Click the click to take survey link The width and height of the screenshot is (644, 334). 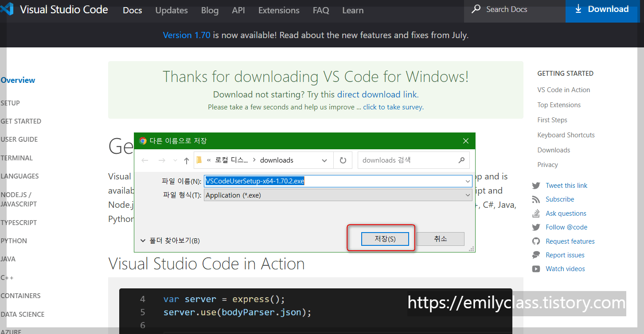[x=393, y=107]
